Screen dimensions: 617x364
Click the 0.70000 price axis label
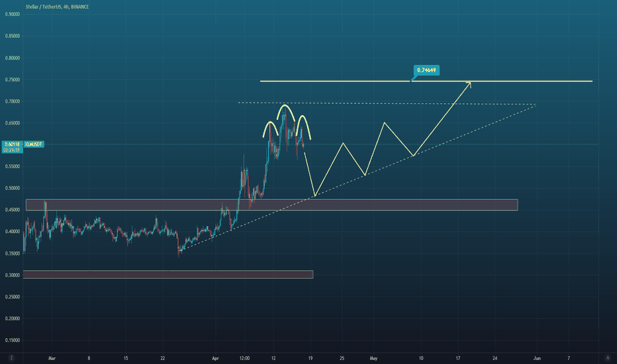(x=12, y=101)
